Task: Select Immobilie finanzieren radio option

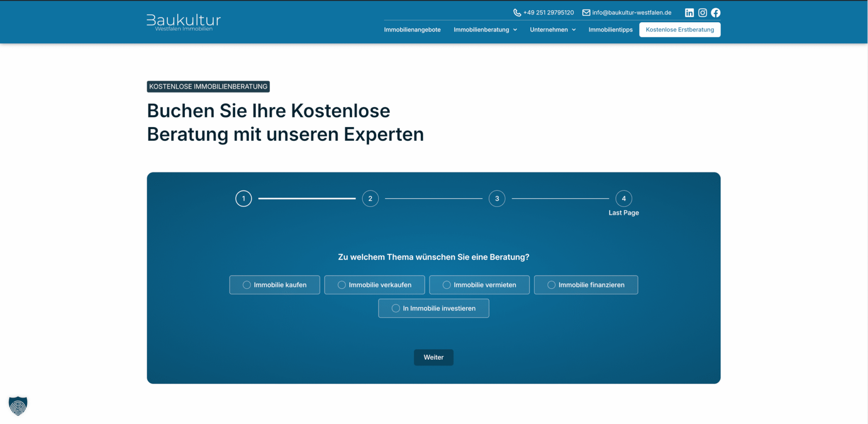Action: 551,285
